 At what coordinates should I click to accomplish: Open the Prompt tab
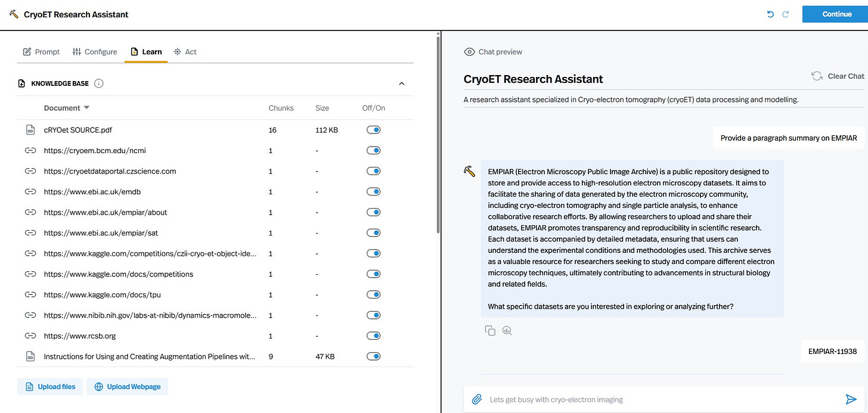41,52
